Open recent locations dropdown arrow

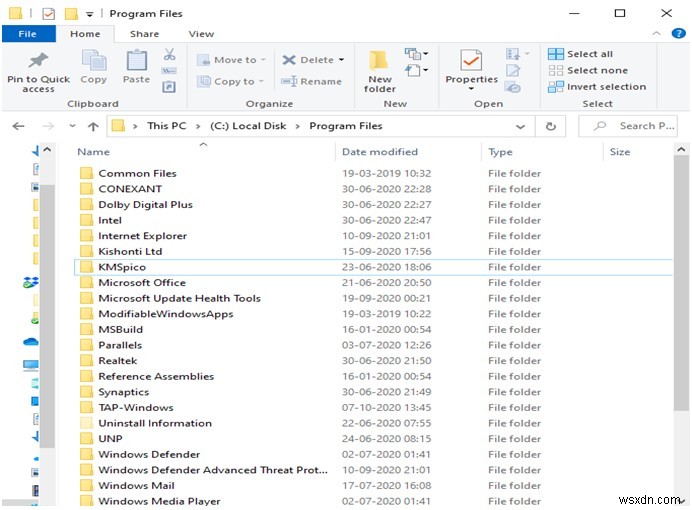coord(72,126)
